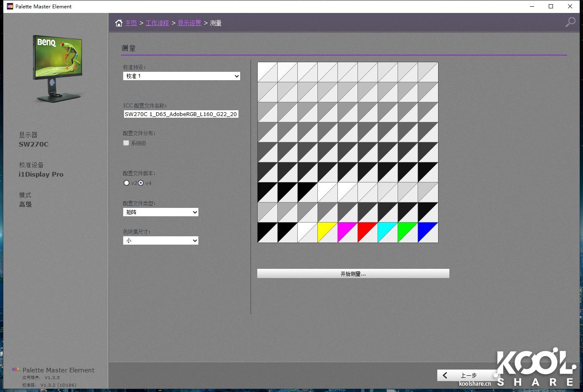
Task: Click the magnifier search icon
Action: (x=570, y=22)
